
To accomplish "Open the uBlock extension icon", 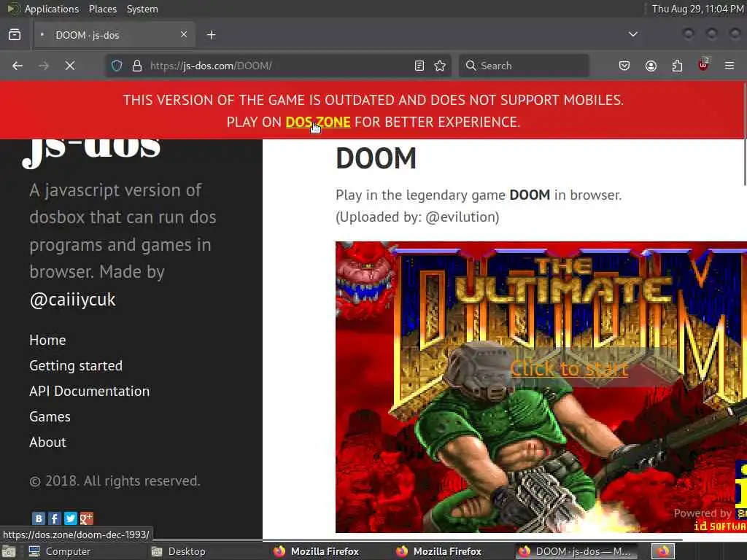I will pos(703,65).
